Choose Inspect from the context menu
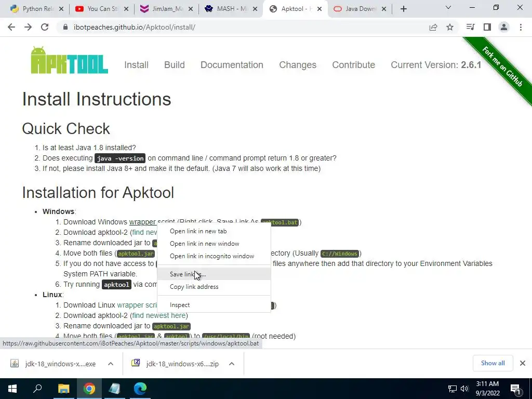This screenshot has width=532, height=399. [x=214, y=305]
